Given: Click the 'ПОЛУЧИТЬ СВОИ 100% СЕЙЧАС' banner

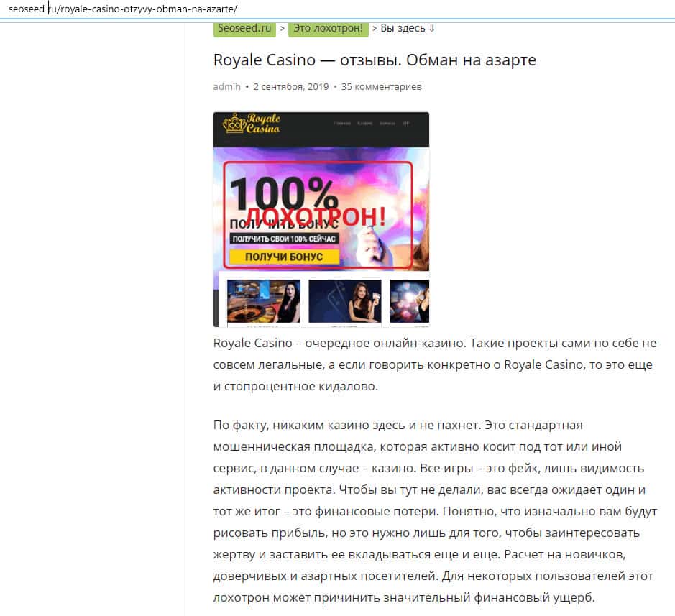Looking at the screenshot, I should [284, 239].
